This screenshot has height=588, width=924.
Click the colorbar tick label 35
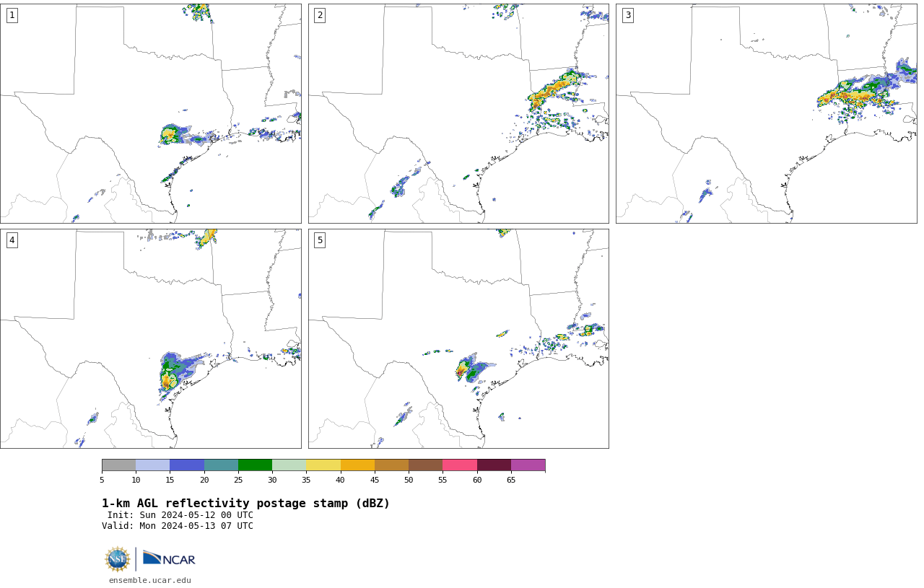306,480
